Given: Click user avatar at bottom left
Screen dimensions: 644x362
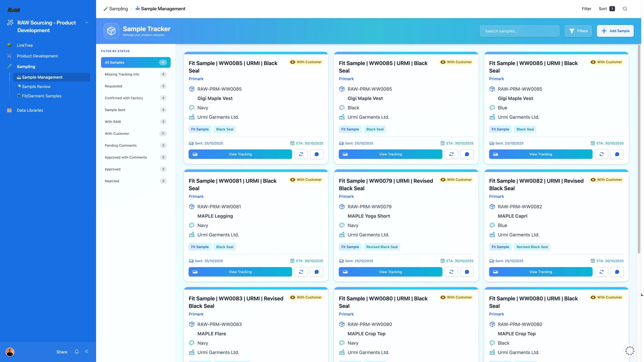Looking at the screenshot, I should pos(10,352).
